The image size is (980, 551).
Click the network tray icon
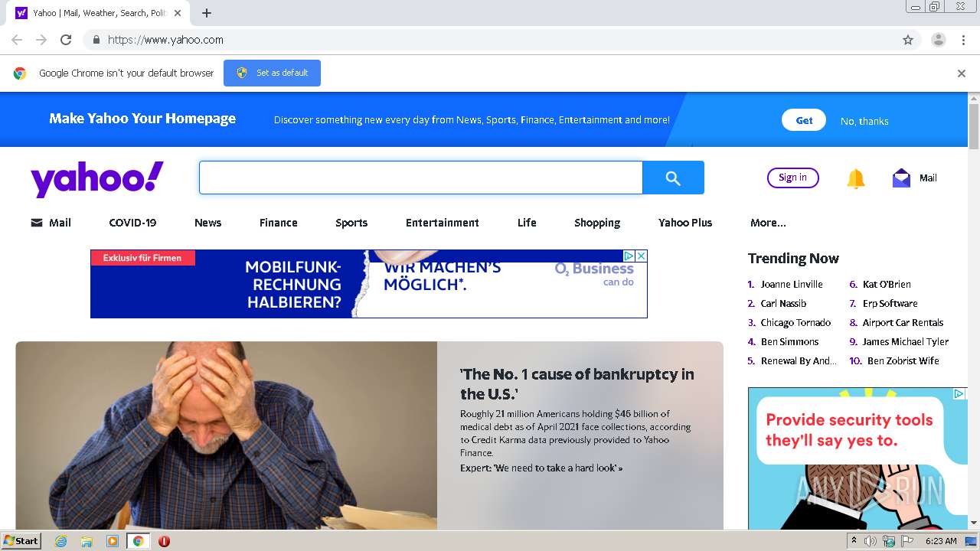(x=889, y=541)
